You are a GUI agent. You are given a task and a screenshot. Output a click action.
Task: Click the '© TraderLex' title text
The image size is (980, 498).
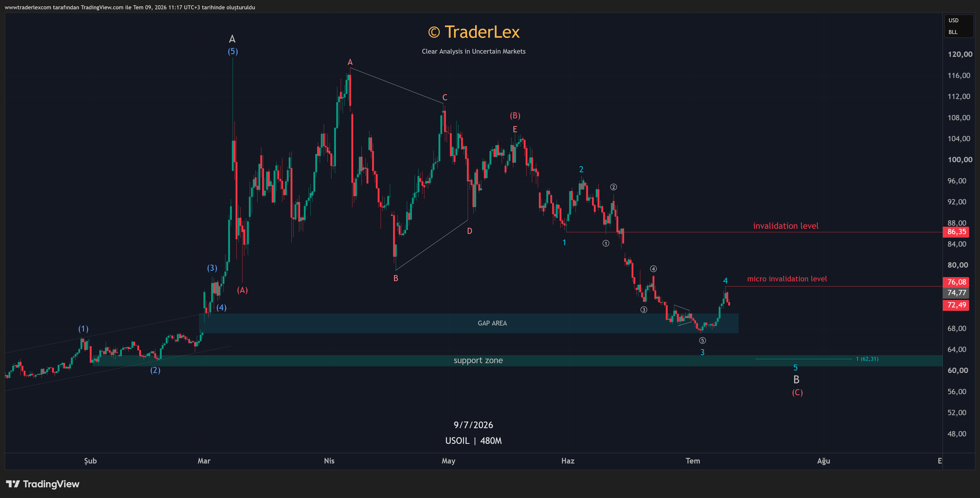point(474,32)
